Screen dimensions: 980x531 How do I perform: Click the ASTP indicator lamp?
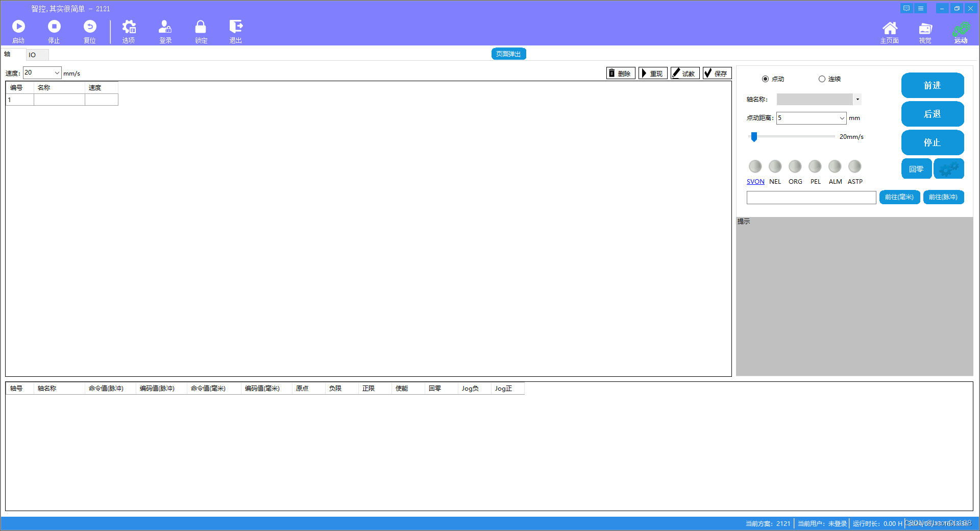855,166
